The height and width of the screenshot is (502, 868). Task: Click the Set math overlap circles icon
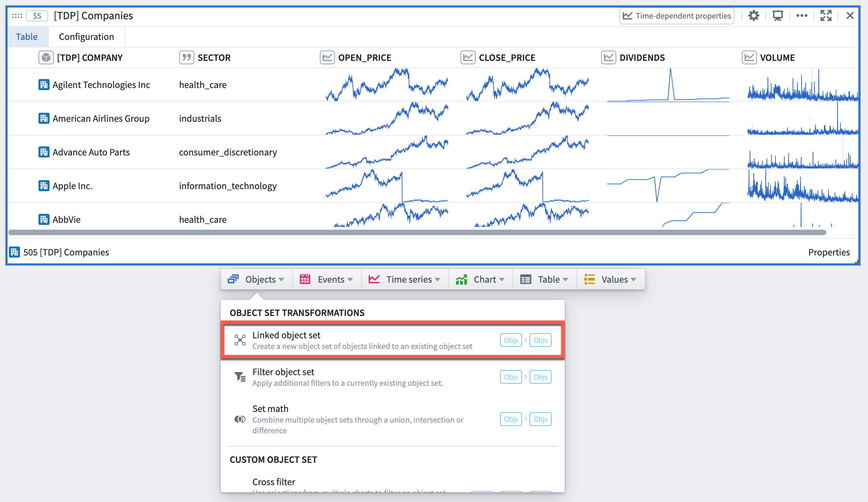[240, 419]
